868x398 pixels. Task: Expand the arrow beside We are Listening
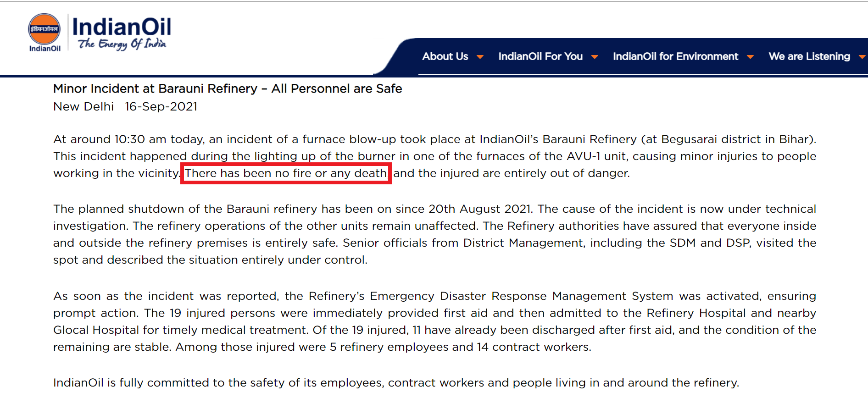tap(862, 57)
